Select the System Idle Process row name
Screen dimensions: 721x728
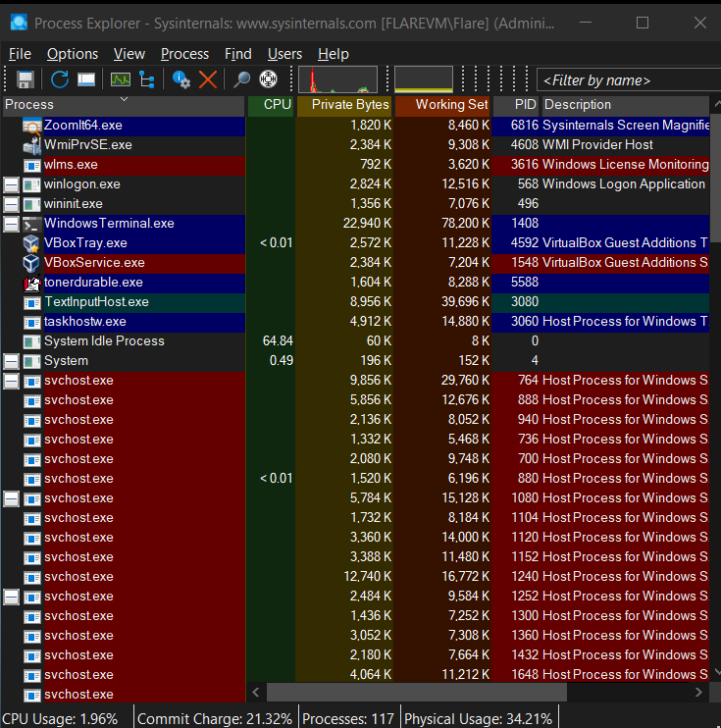click(104, 340)
